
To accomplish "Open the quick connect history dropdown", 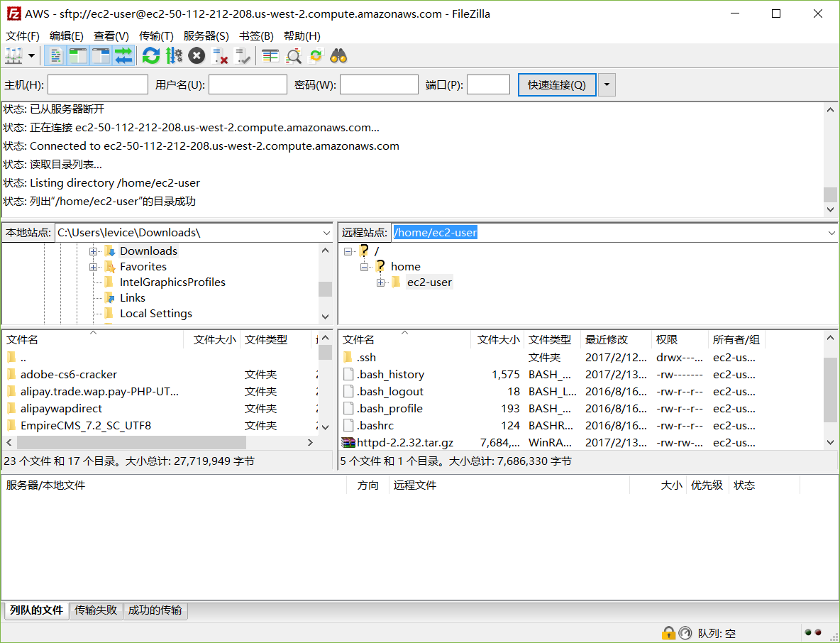I will coord(607,84).
